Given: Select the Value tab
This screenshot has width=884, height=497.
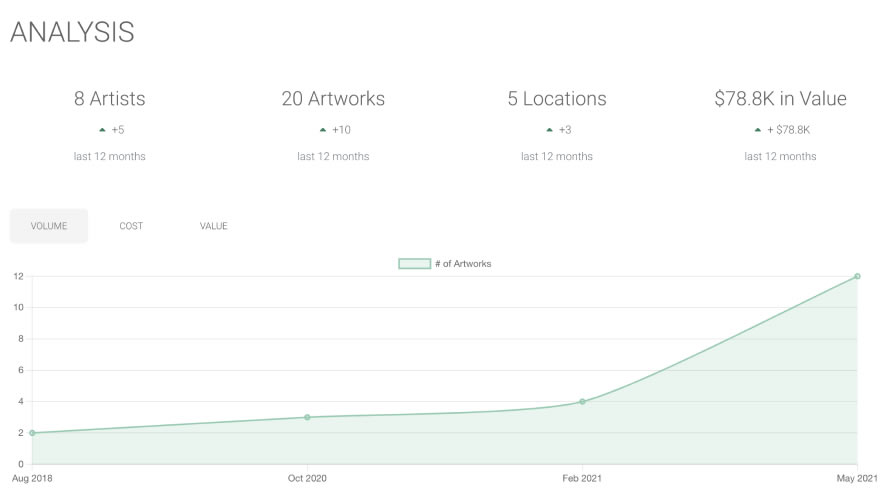Looking at the screenshot, I should pos(213,226).
